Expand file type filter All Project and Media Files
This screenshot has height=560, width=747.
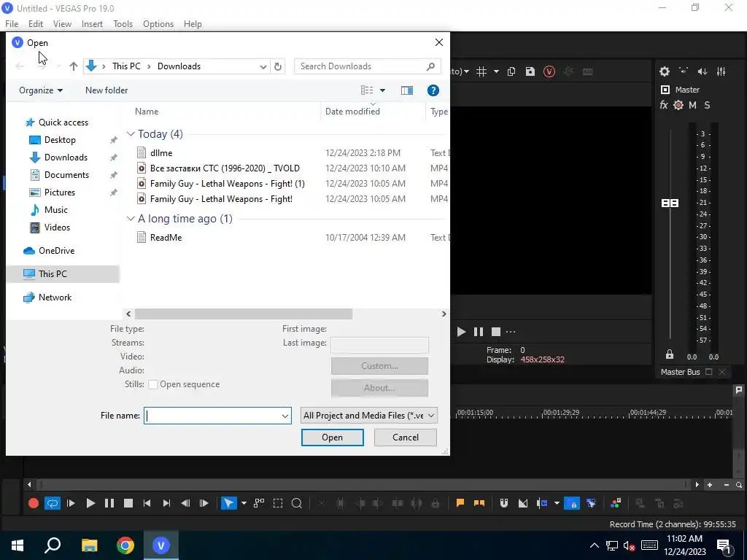(x=368, y=415)
